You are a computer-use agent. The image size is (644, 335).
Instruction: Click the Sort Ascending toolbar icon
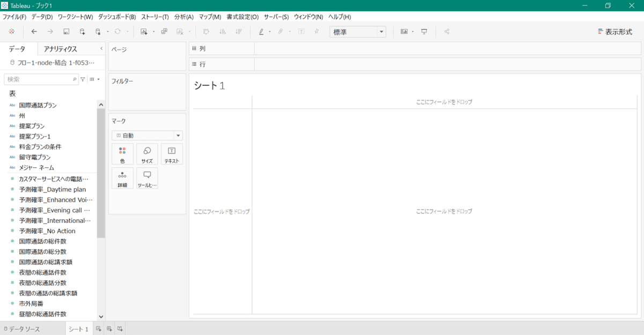222,32
